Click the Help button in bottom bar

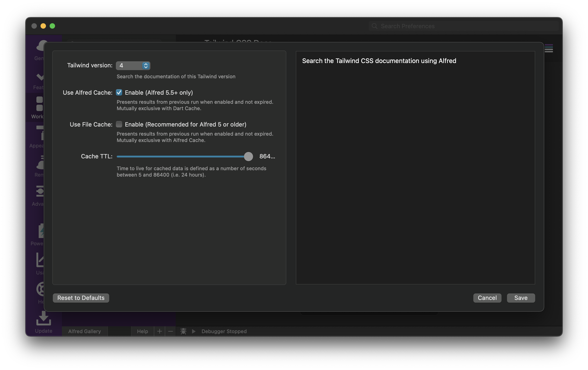coord(142,331)
